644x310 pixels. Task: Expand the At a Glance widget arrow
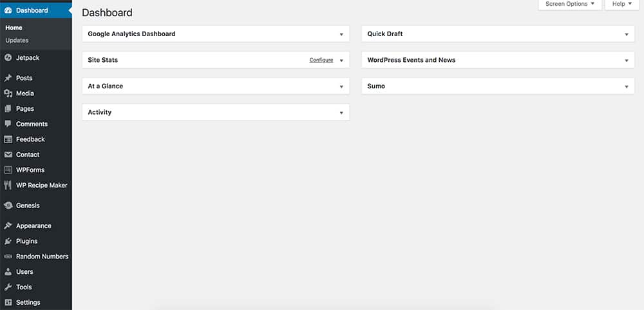click(341, 87)
